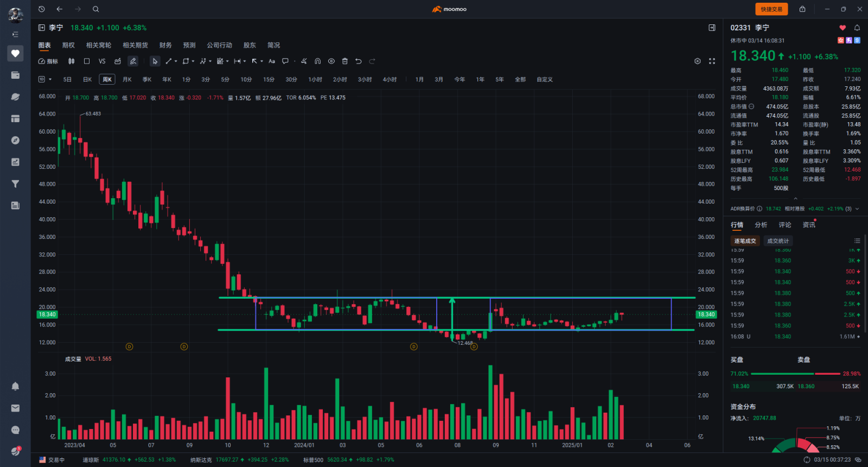Click the lock icon in title bar

click(x=802, y=9)
